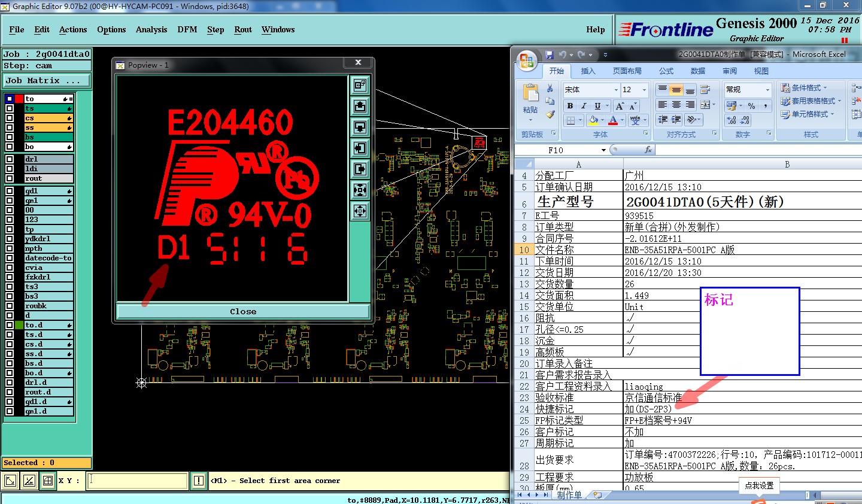Expand the number format dropdown 常规
The width and height of the screenshot is (862, 504).
767,90
